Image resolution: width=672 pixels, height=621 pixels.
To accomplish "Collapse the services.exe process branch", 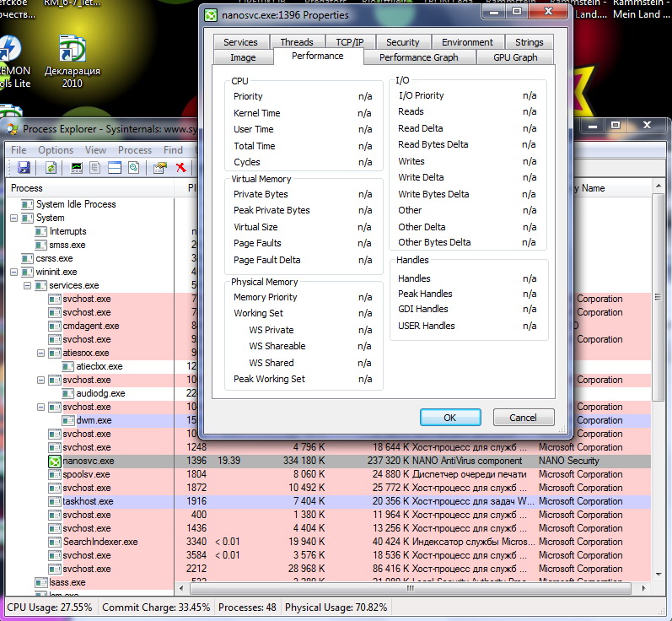I will 28,286.
